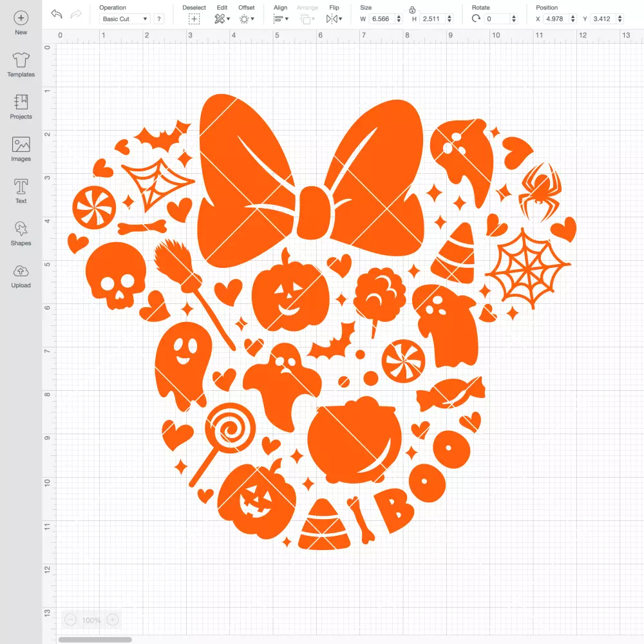Open the Arrange options
Screen dimensions: 644x644
tap(308, 19)
